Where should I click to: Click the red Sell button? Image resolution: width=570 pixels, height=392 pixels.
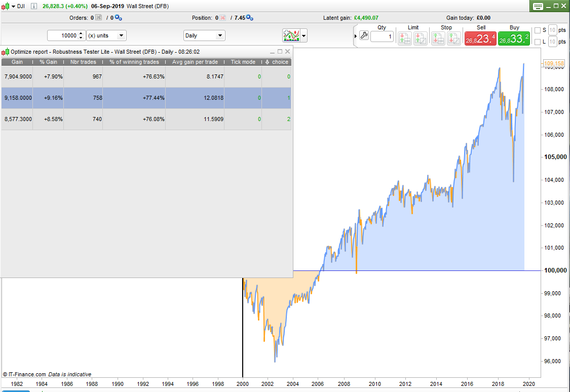[481, 38]
